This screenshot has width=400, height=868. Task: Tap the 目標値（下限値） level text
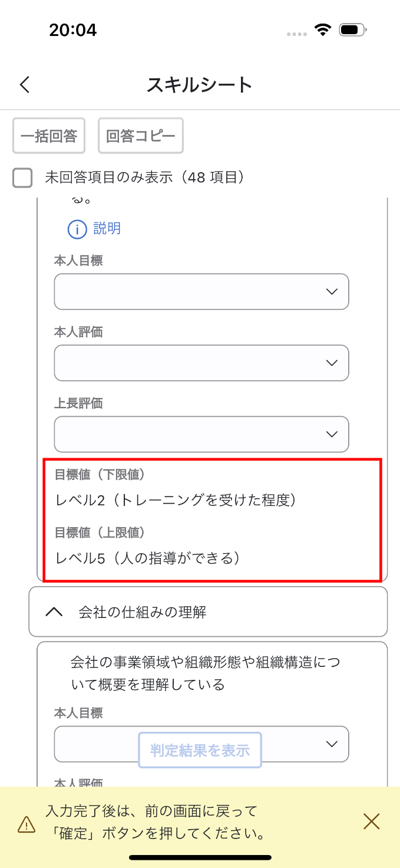175,501
